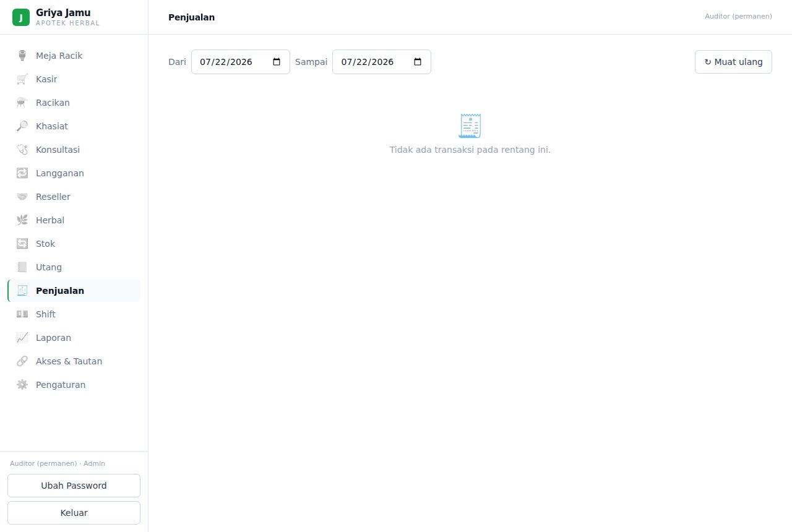Click the chain link icon for Akses & Tautan
This screenshot has height=532, width=792.
coord(22,361)
